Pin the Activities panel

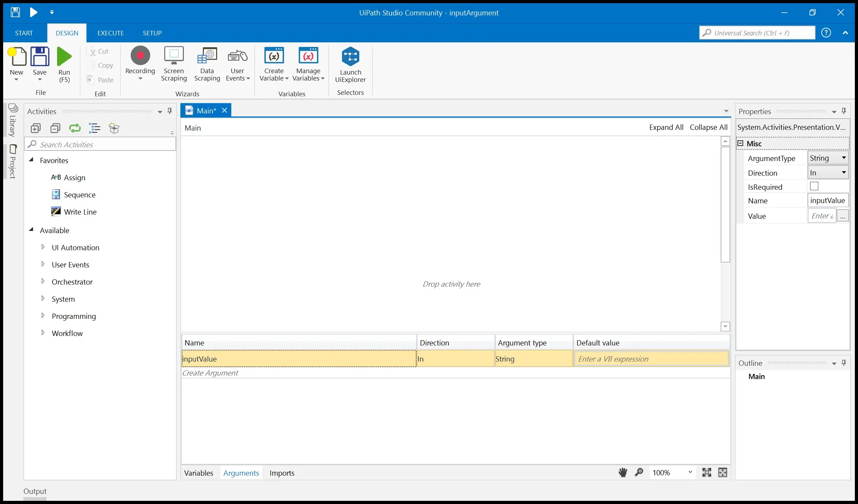point(170,111)
